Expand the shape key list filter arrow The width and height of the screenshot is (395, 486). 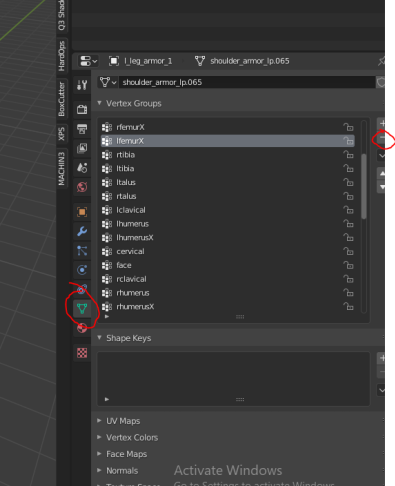pos(107,399)
